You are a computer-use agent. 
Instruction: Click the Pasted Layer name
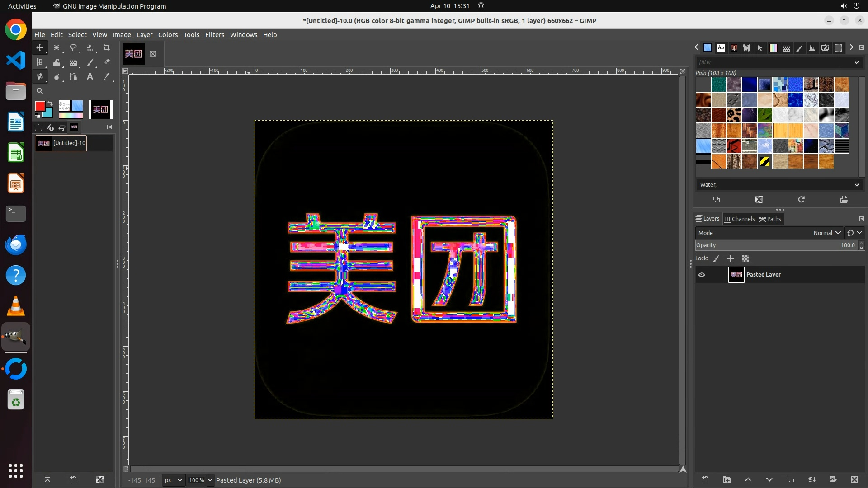tap(763, 275)
